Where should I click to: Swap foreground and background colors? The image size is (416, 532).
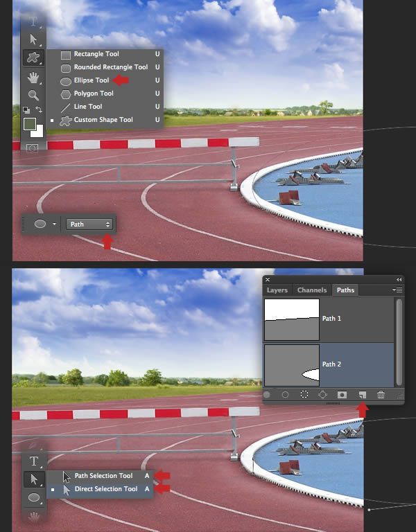39,109
